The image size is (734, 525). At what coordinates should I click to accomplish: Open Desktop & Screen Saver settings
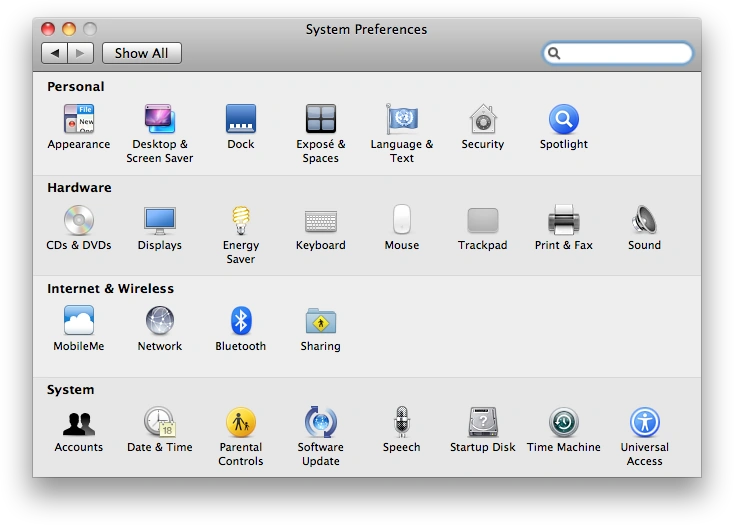point(160,120)
